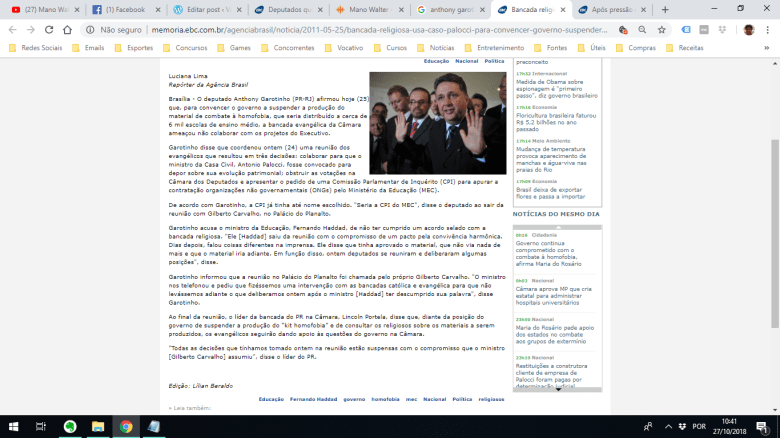Screen dimensions: 780x438
Task: Switch to the Facebook tab
Action: (121, 9)
